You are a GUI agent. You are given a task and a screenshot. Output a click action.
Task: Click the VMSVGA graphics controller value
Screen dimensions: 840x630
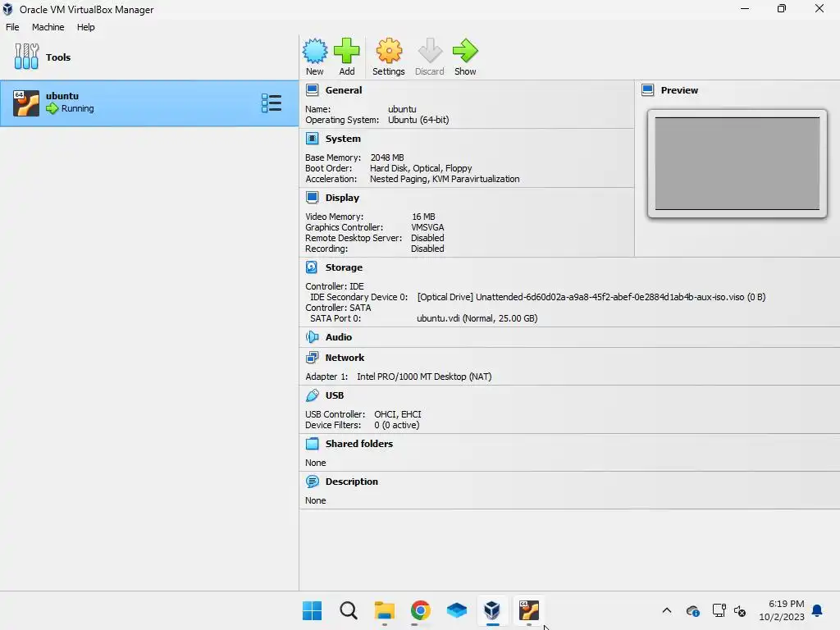click(427, 227)
